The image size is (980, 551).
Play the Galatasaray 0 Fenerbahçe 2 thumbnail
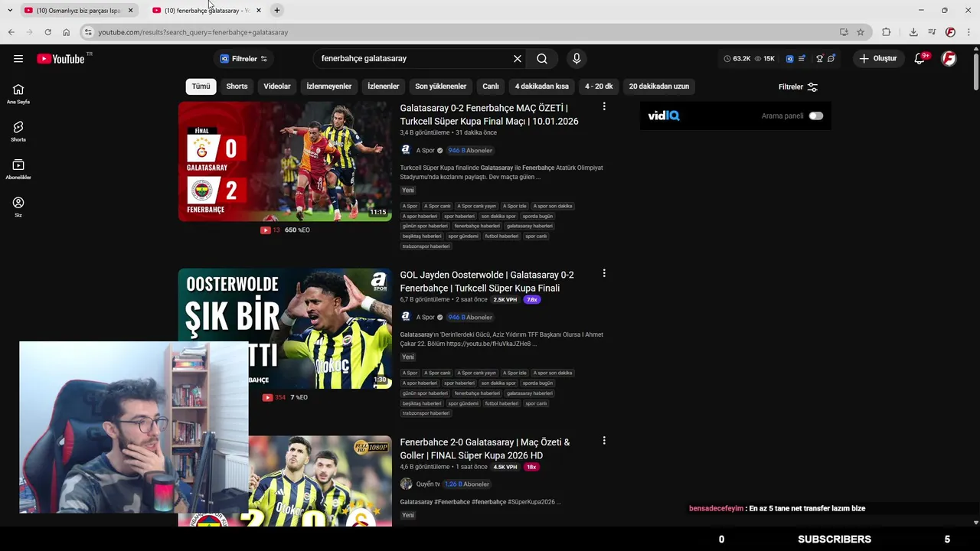click(x=285, y=161)
